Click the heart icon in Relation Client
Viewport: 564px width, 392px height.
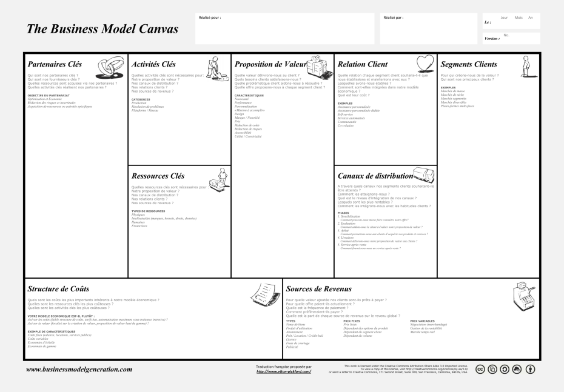[x=425, y=64]
